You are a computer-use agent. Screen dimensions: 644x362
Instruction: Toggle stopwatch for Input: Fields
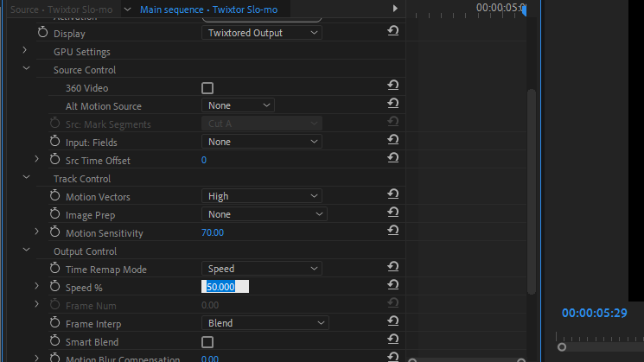tap(55, 142)
